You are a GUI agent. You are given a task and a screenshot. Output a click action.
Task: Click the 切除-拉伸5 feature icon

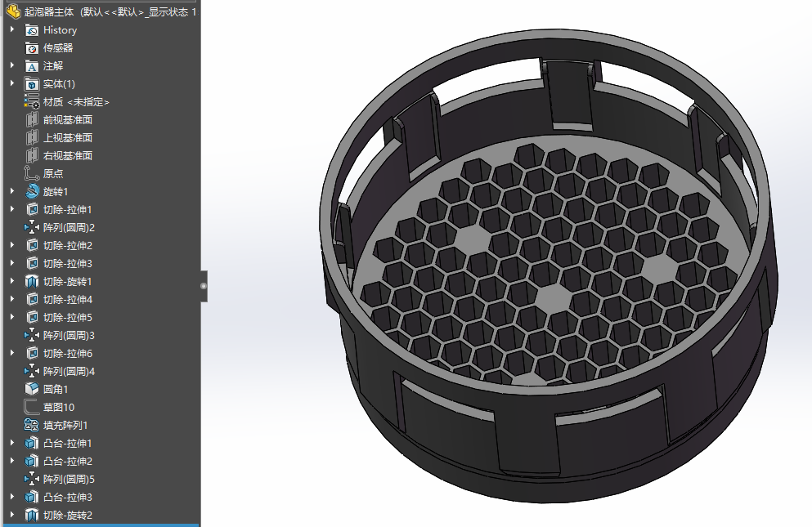(32, 317)
